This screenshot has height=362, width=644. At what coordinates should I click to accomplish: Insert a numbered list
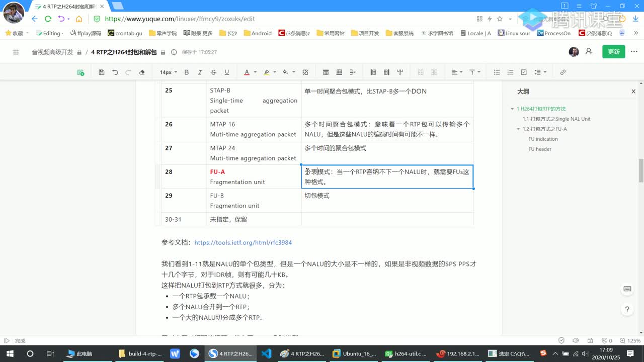click(x=510, y=72)
